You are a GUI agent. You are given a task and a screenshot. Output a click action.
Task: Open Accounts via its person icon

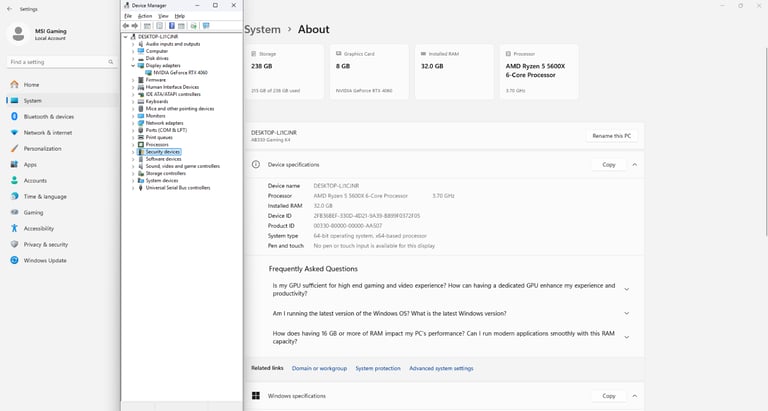pyautogui.click(x=15, y=180)
